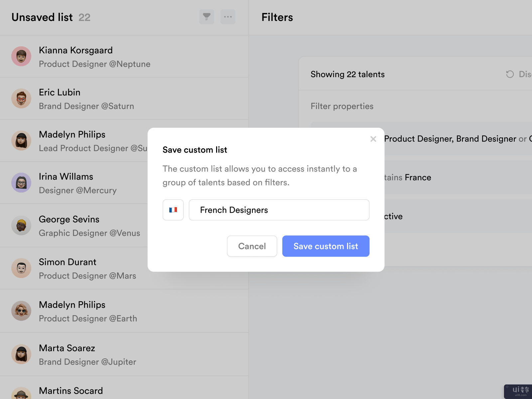Select Kianna Korsgaard's avatar
The width and height of the screenshot is (532, 399).
click(21, 56)
